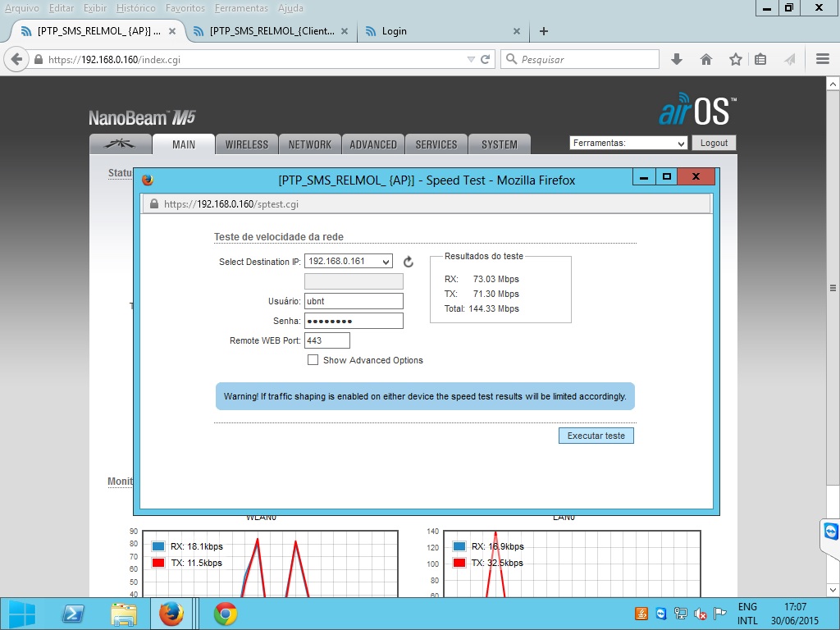Viewport: 840px width, 630px height.
Task: Open Action Center flag icon
Action: click(x=720, y=614)
